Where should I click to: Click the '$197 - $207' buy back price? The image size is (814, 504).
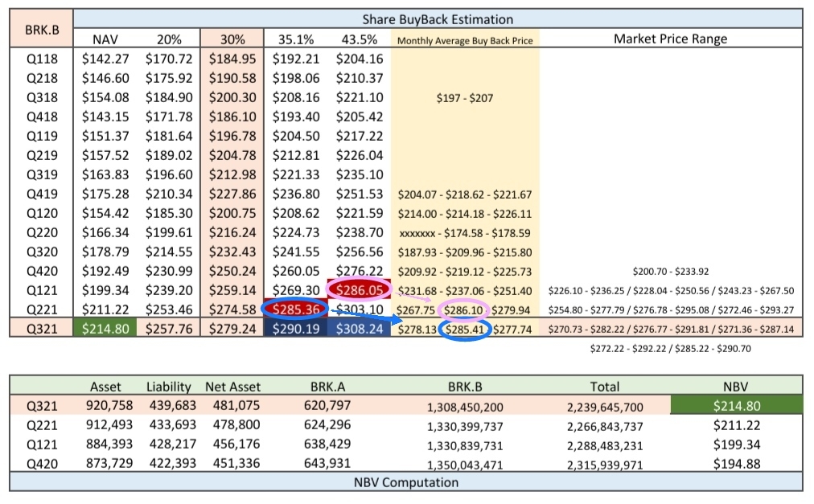[465, 98]
